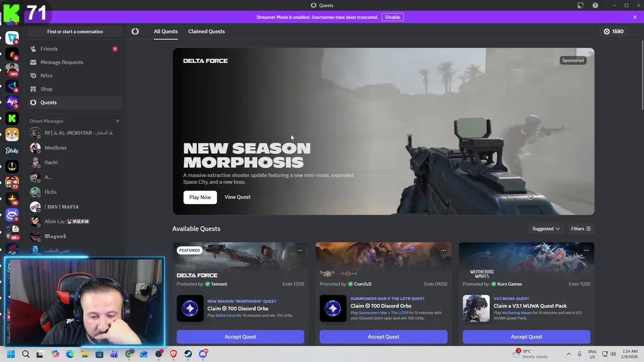Viewport: 644px width, 362px height.
Task: Open more options on Wuthering Waves quest card
Action: 586,250
